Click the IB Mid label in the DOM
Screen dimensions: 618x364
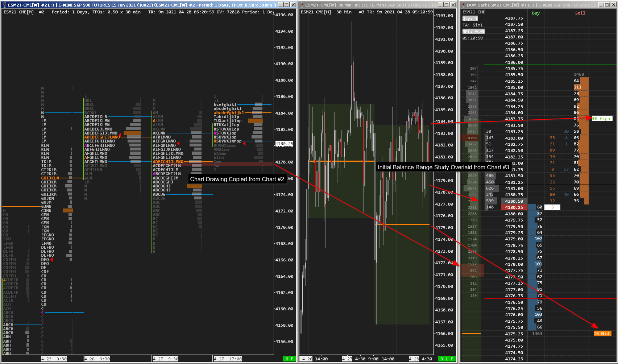[602, 334]
